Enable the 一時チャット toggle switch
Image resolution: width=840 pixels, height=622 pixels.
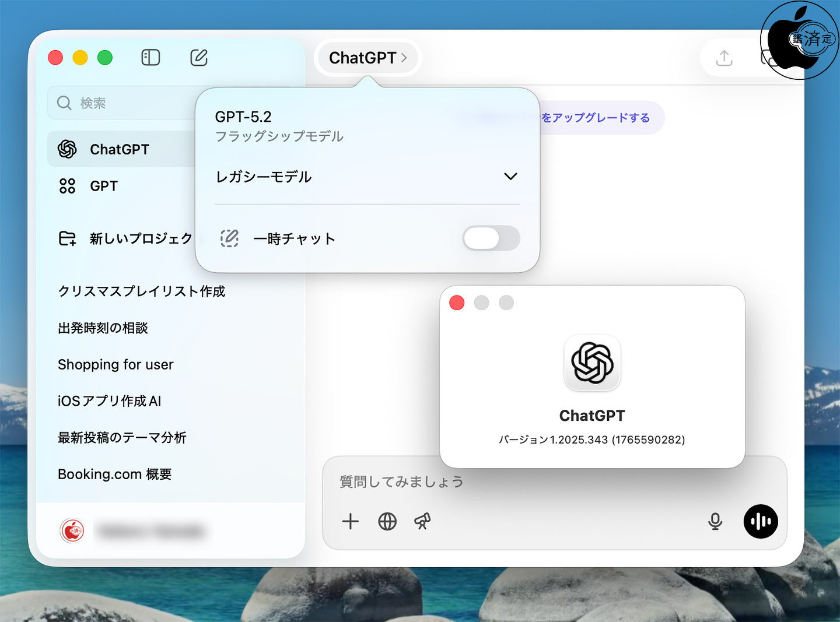coord(491,238)
